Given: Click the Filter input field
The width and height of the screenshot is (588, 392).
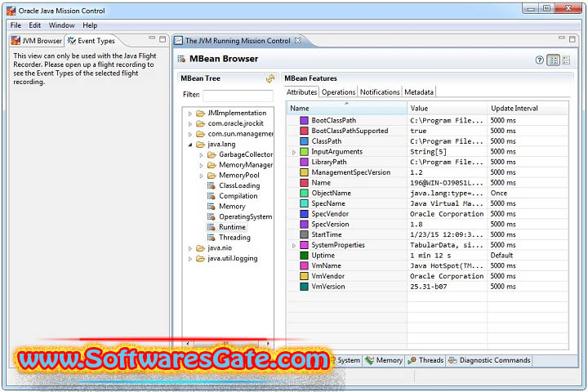Looking at the screenshot, I should coord(238,96).
